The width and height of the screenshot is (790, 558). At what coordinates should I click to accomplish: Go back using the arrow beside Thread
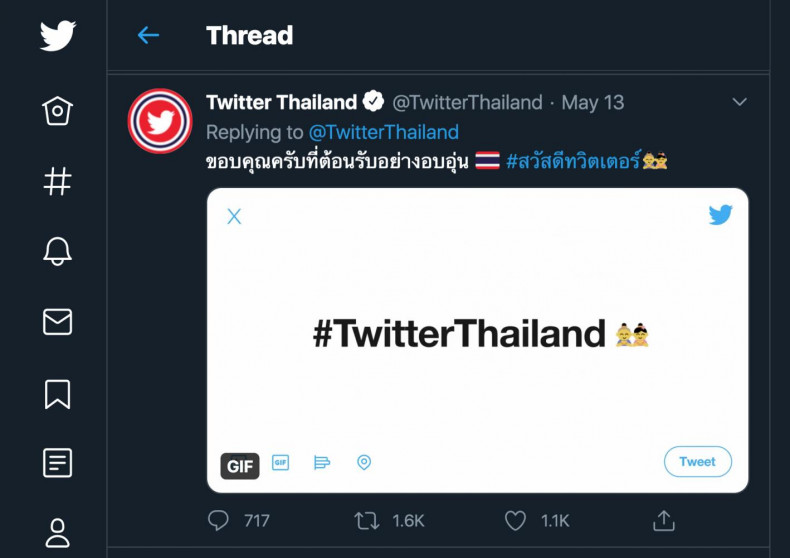(x=148, y=36)
